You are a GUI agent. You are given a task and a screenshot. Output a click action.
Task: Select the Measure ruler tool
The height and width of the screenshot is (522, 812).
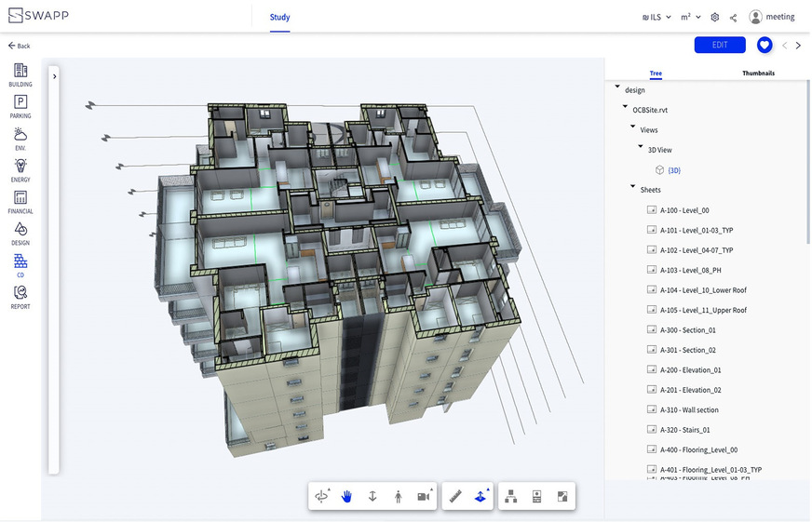click(x=455, y=497)
